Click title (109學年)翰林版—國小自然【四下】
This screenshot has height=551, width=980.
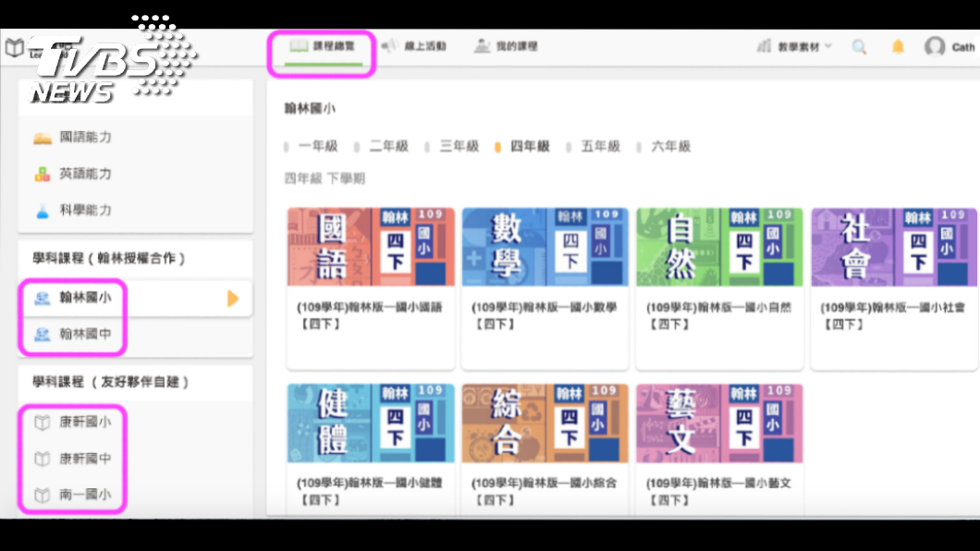click(718, 315)
